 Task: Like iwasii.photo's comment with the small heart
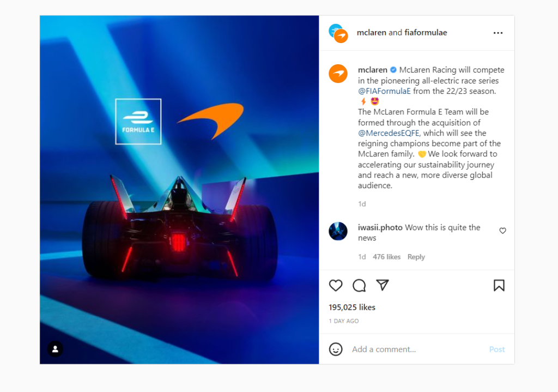click(x=502, y=231)
